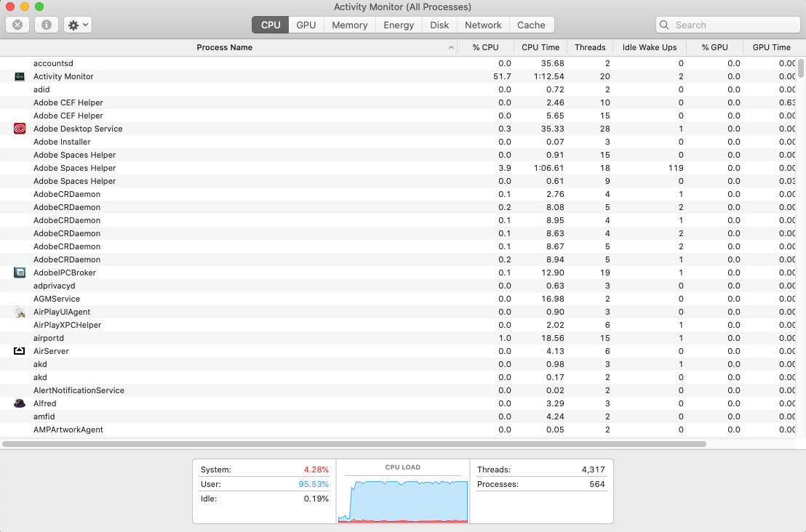Select the Adobe Desktop Service icon

20,129
